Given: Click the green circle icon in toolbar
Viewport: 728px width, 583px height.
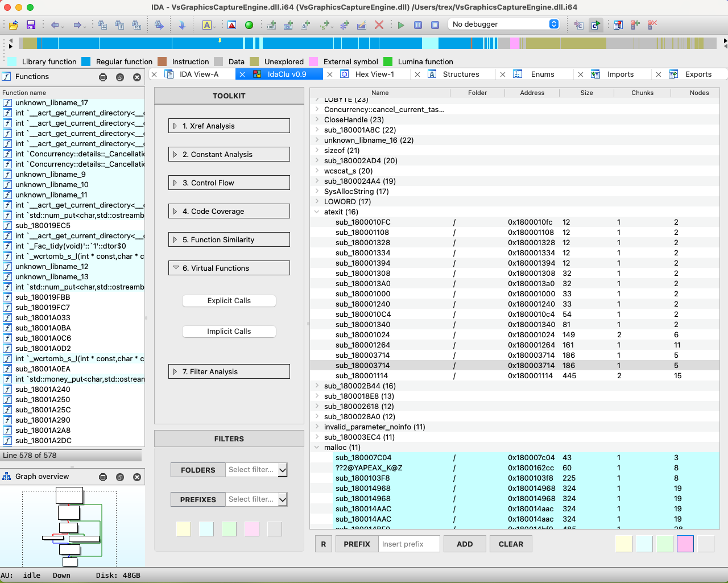Looking at the screenshot, I should 249,25.
